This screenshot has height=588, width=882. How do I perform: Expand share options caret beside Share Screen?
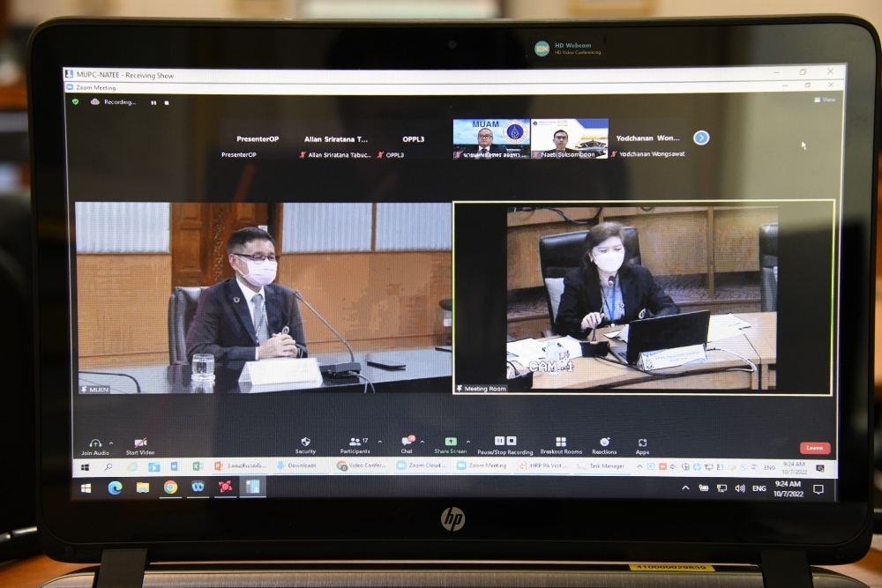coord(468,442)
